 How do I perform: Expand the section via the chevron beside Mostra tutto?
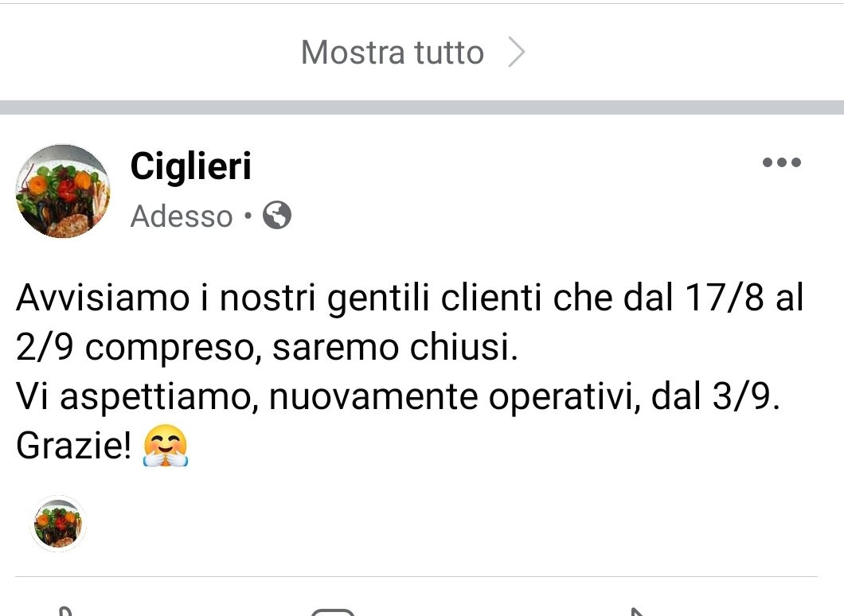click(516, 53)
